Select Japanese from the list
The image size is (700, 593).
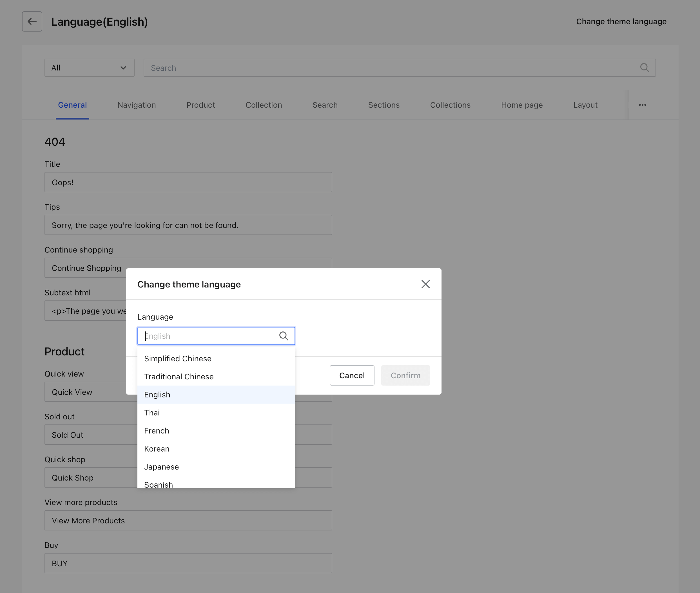tap(161, 467)
